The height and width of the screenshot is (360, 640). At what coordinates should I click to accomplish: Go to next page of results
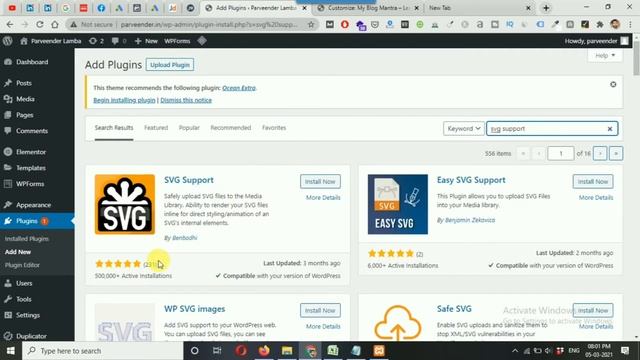tap(600, 153)
